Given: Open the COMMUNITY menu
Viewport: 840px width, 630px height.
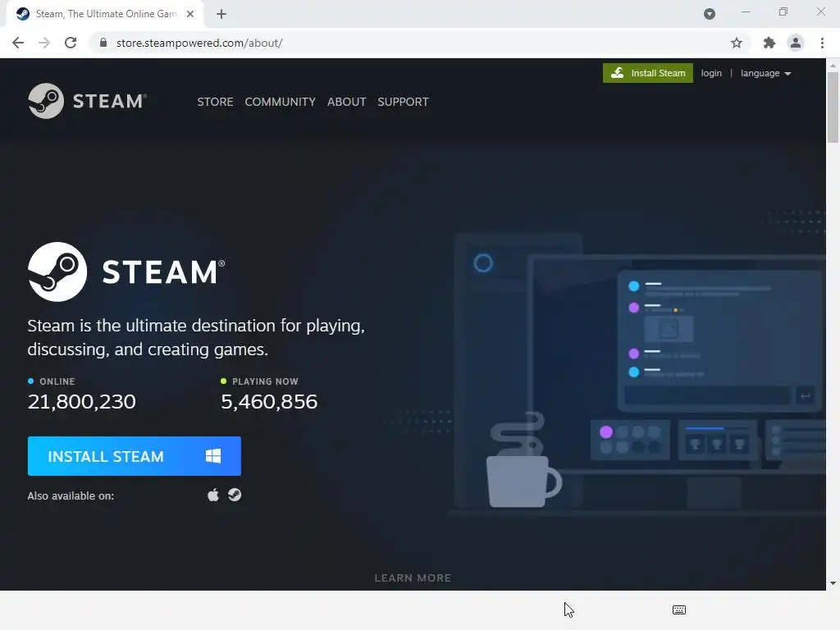Looking at the screenshot, I should pos(281,102).
